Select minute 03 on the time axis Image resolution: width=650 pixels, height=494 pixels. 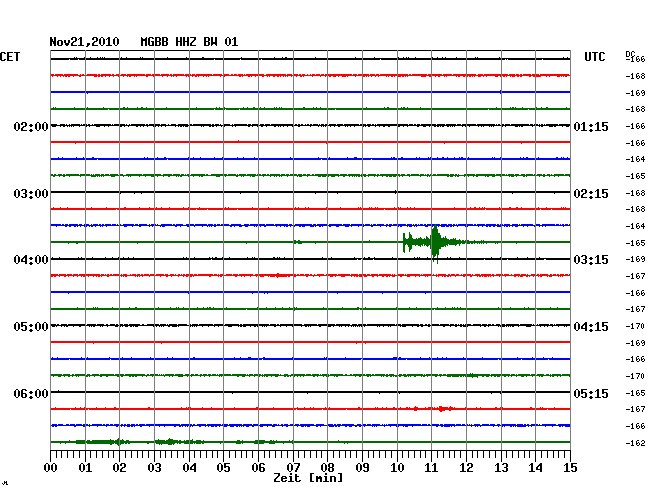coord(154,467)
